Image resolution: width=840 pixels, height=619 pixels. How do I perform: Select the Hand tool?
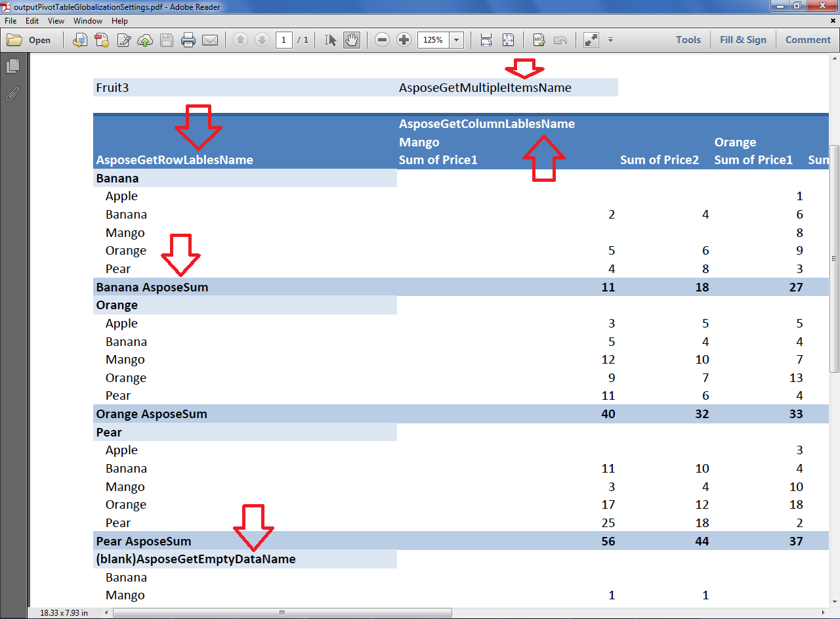[352, 40]
